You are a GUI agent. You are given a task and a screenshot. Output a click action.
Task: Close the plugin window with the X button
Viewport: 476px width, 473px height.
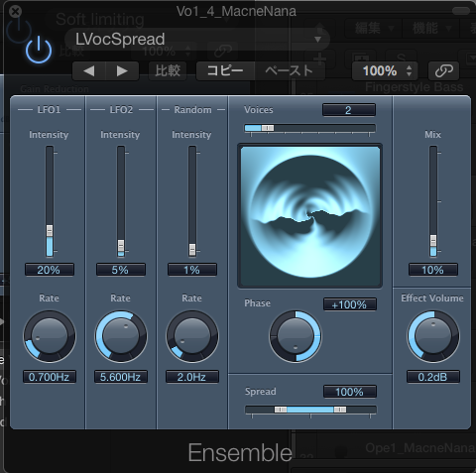click(15, 12)
